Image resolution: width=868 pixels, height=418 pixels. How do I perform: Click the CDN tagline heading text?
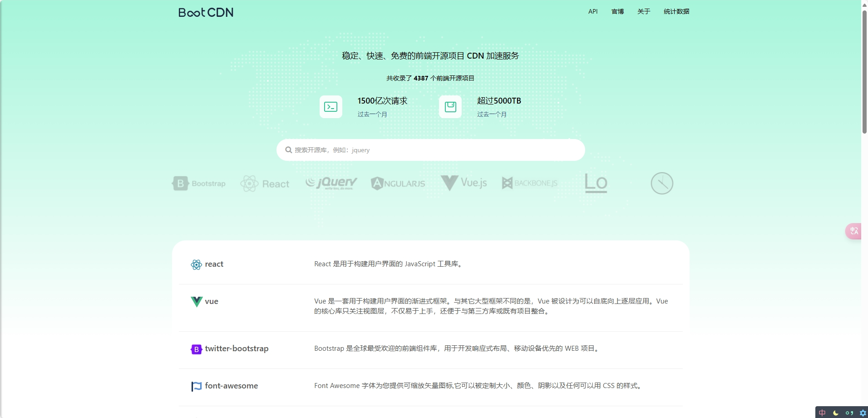(430, 56)
